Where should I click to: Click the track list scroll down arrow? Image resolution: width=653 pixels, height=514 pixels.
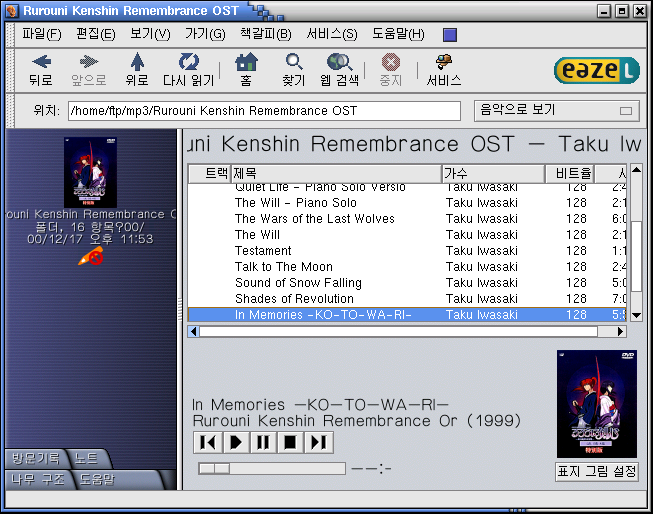(x=636, y=315)
